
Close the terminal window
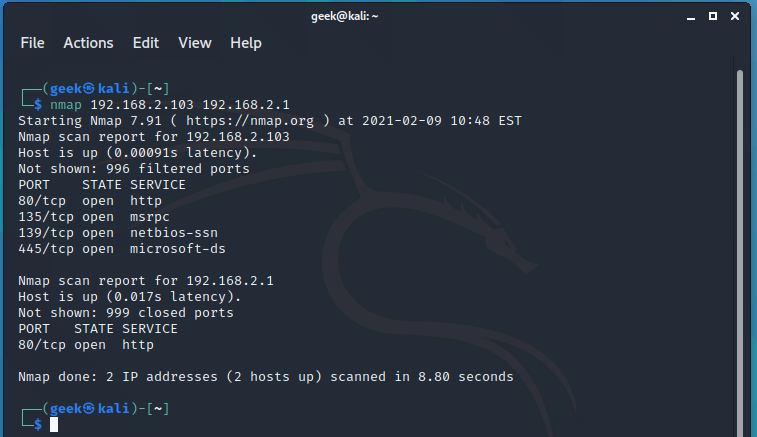point(733,16)
